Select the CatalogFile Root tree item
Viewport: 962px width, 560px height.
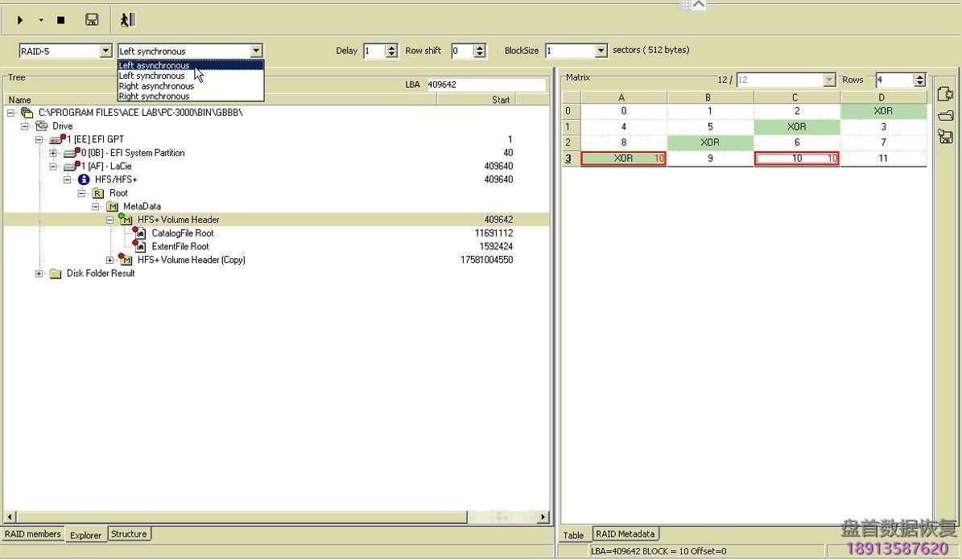coord(182,233)
